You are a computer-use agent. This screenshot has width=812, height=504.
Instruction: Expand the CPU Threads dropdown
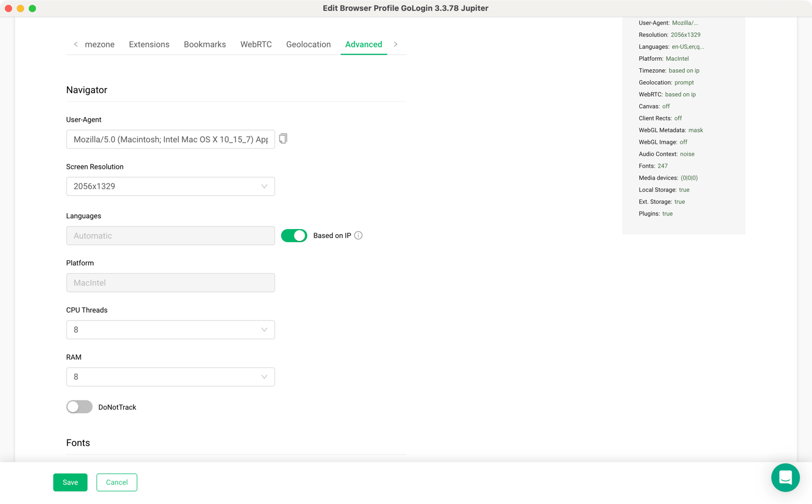[x=170, y=330]
